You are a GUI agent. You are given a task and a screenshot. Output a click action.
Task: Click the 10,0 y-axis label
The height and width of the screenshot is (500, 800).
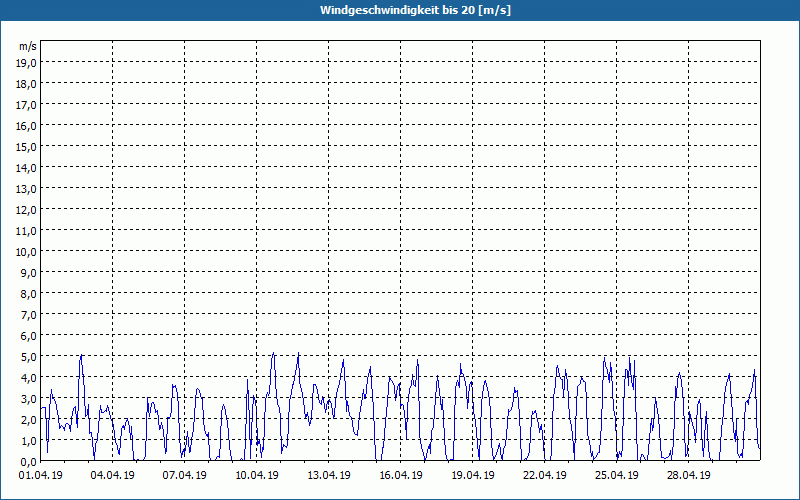[27, 251]
